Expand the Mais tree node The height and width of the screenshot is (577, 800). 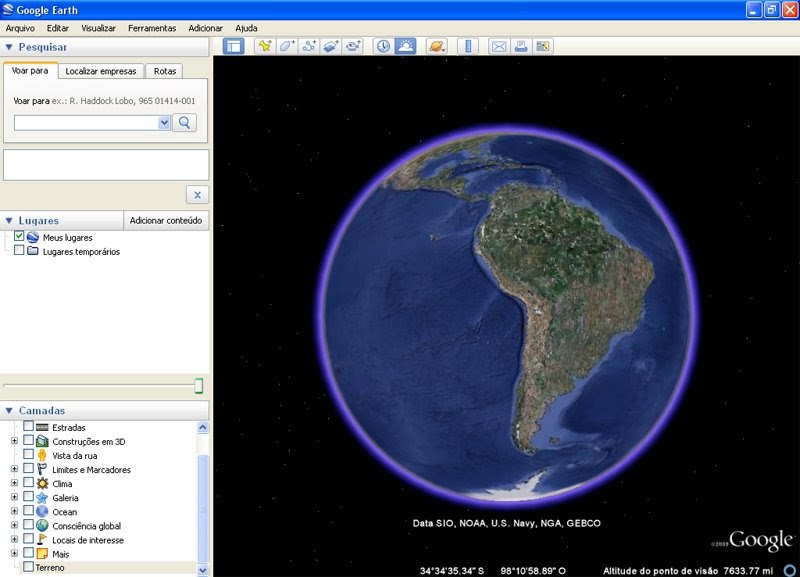(x=14, y=553)
